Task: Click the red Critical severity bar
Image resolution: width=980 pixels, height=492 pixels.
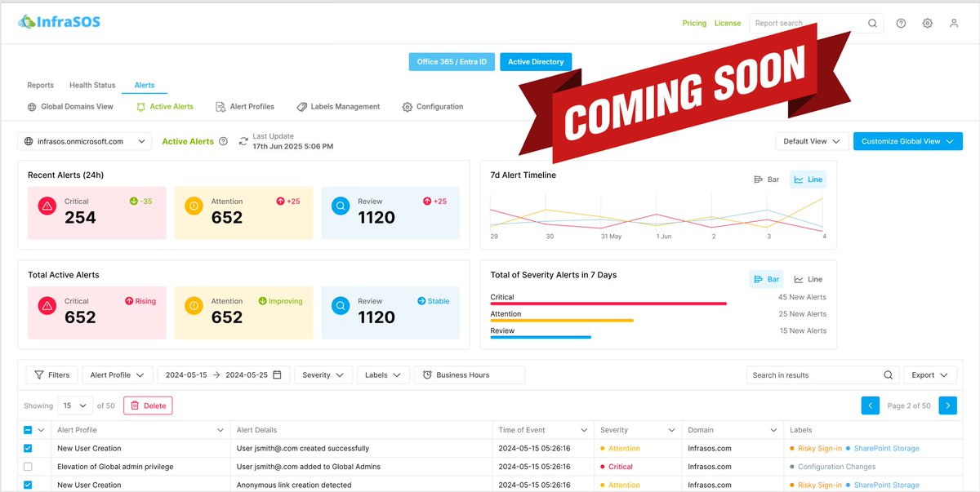Action: tap(608, 304)
